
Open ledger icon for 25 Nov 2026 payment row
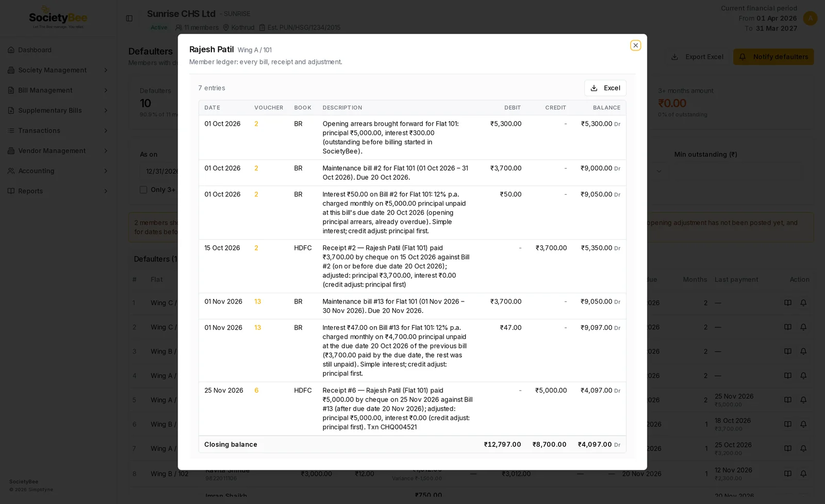(x=788, y=400)
